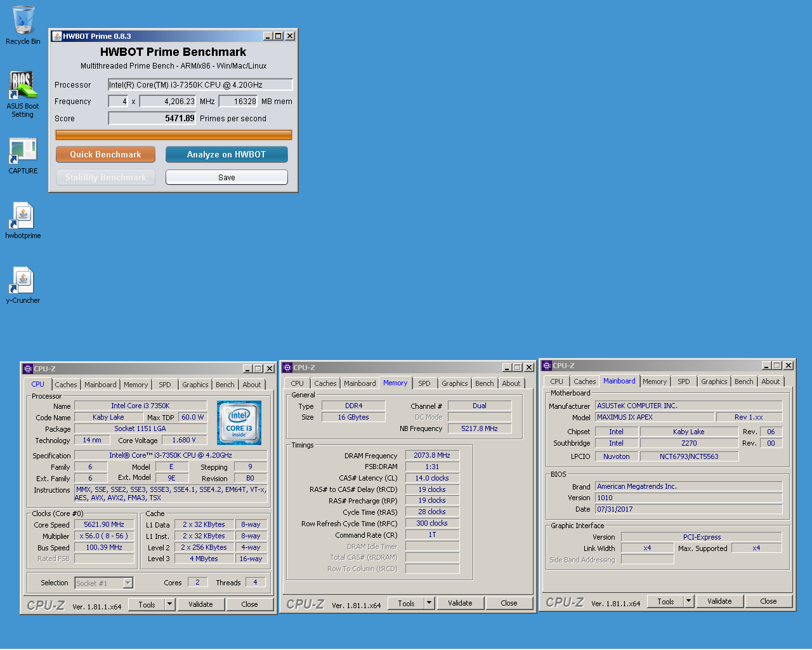The height and width of the screenshot is (650, 812).
Task: Click the HWBOT Prime title bar Java icon
Action: (x=56, y=36)
